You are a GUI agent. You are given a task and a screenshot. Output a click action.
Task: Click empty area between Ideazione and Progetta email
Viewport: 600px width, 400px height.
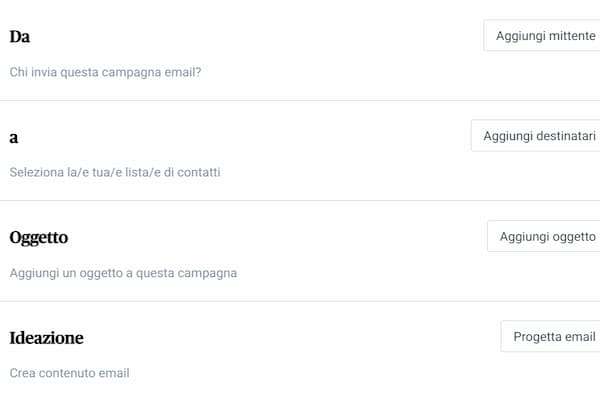coord(290,338)
